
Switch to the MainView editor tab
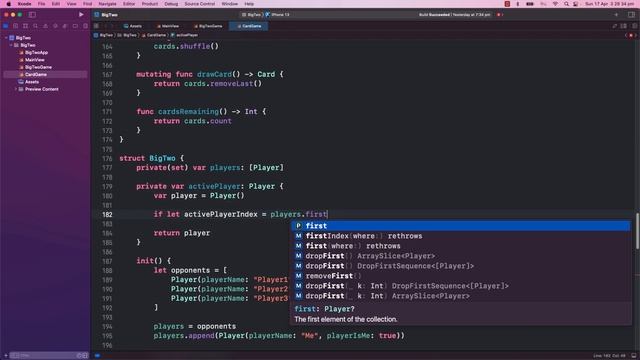[168, 26]
